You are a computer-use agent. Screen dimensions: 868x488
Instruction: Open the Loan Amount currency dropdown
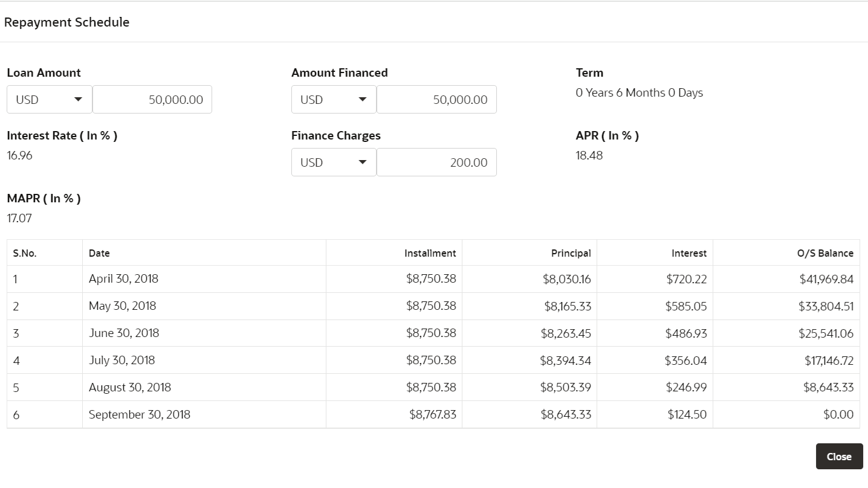pyautogui.click(x=48, y=99)
